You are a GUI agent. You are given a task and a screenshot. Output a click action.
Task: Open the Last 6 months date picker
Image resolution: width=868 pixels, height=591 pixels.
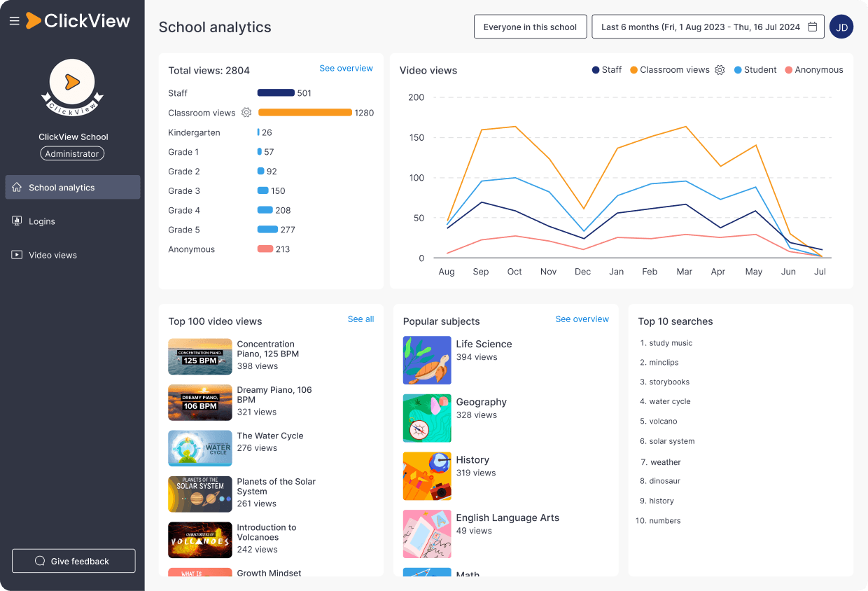pyautogui.click(x=708, y=27)
